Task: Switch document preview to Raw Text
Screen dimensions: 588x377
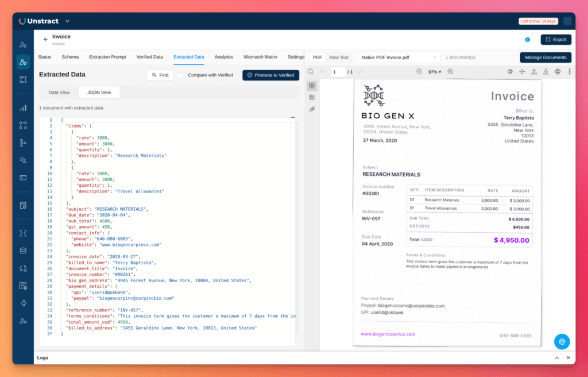Action: click(339, 57)
